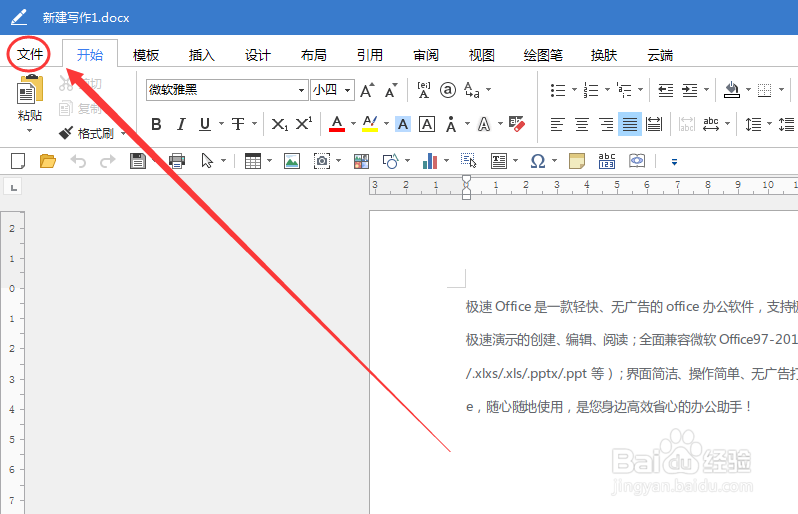This screenshot has height=514, width=798.
Task: Toggle underline formatting
Action: 205,124
